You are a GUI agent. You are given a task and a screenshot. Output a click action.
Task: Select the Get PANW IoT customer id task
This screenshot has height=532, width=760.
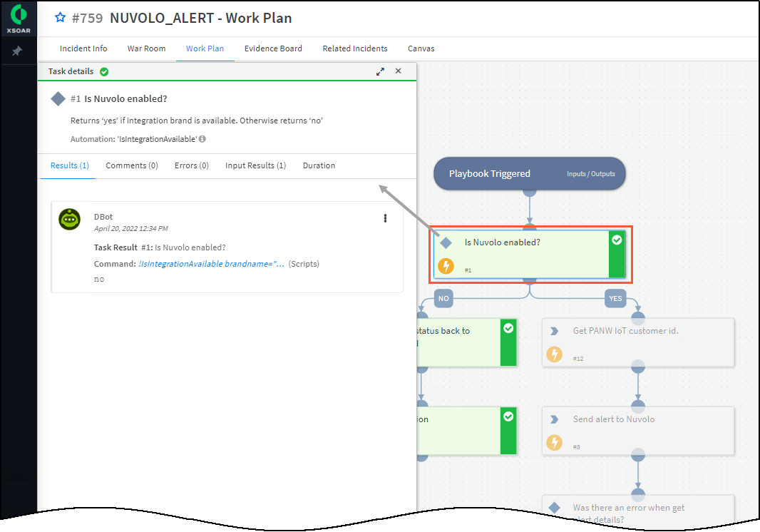pyautogui.click(x=638, y=342)
